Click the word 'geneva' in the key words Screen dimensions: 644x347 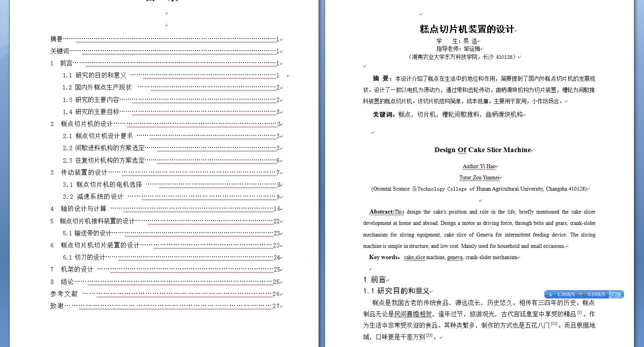click(455, 257)
